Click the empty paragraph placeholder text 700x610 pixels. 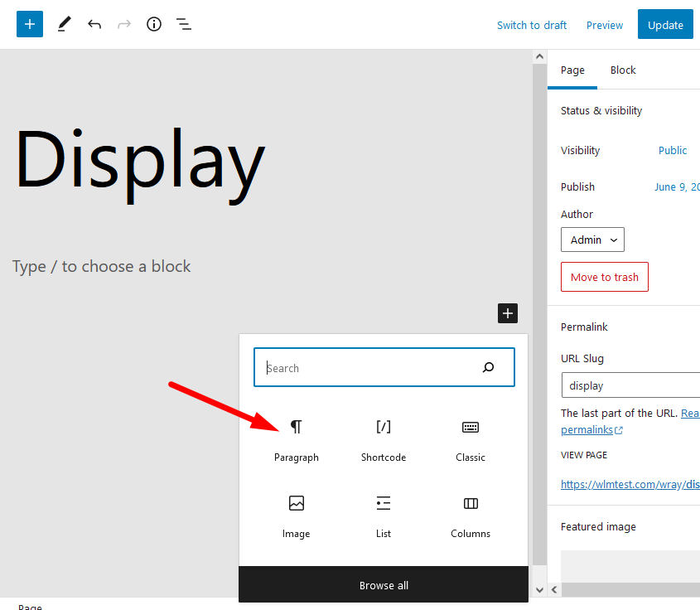(101, 267)
